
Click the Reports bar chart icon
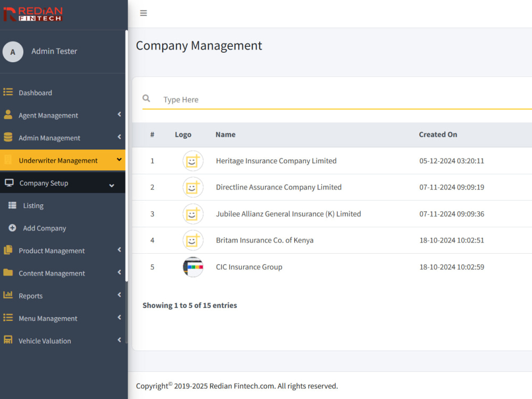point(8,295)
